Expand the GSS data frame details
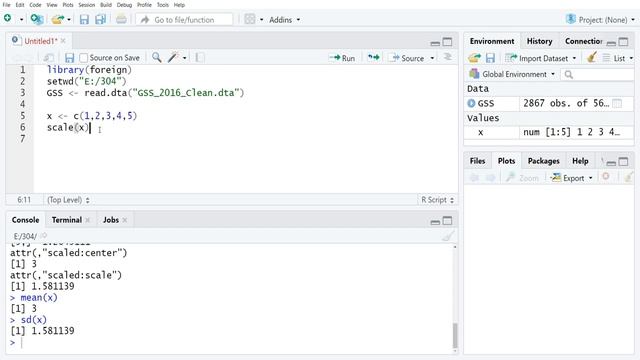Screen dimensions: 640x360 (x=471, y=103)
